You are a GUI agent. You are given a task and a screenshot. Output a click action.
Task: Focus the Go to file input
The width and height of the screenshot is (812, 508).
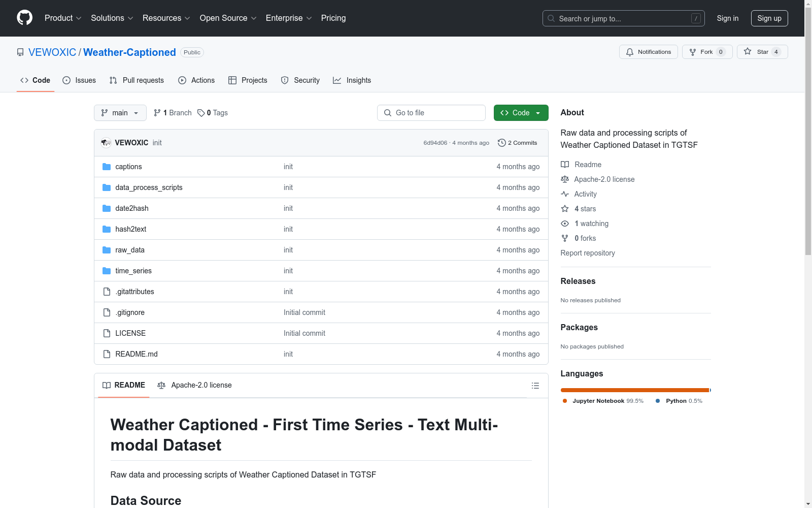tap(431, 113)
